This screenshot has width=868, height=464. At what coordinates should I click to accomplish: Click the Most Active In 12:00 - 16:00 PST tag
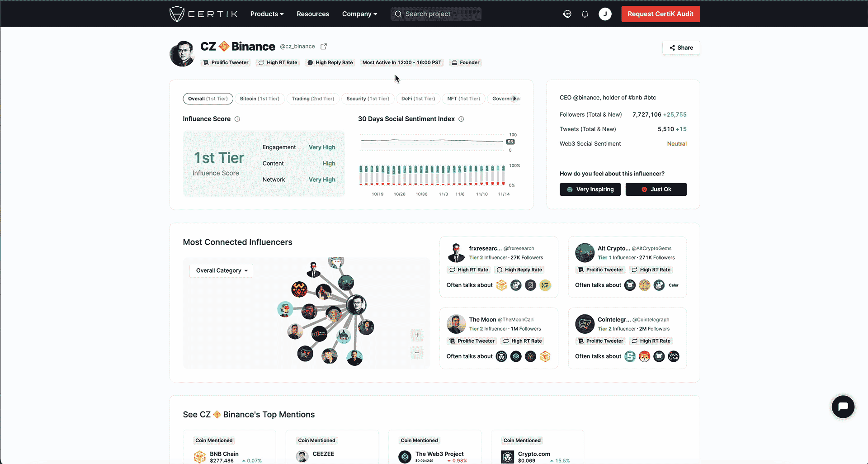[402, 62]
